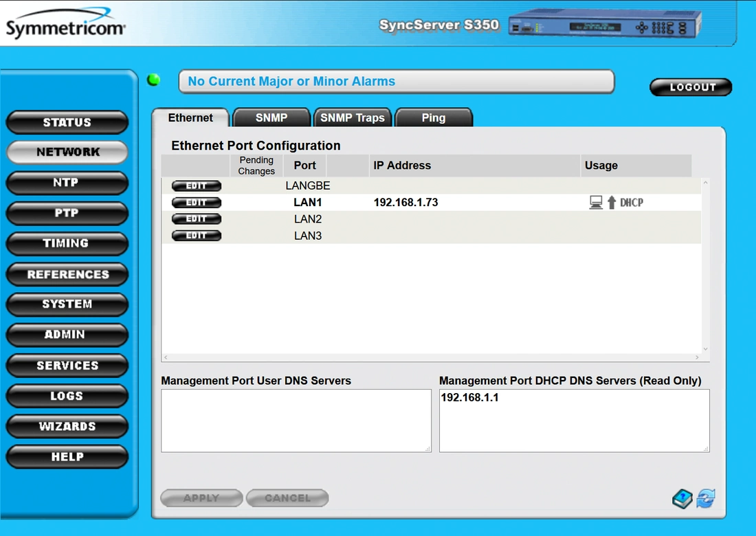Image resolution: width=756 pixels, height=536 pixels.
Task: Select the Ethernet tab
Action: pos(190,118)
